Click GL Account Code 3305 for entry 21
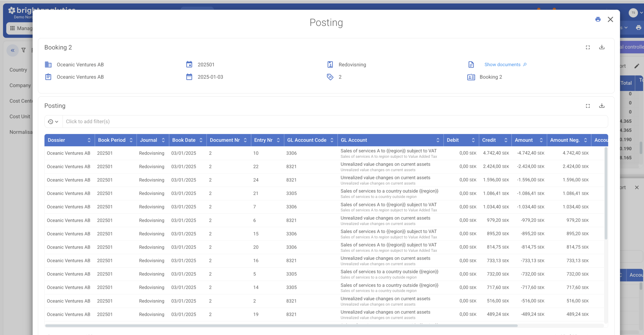 291,193
